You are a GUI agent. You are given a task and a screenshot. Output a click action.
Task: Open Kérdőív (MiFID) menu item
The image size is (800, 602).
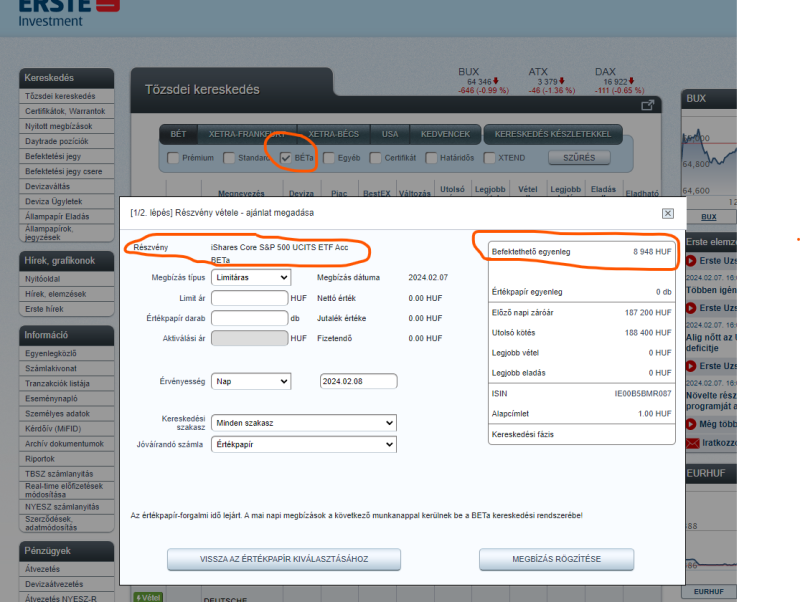66,429
